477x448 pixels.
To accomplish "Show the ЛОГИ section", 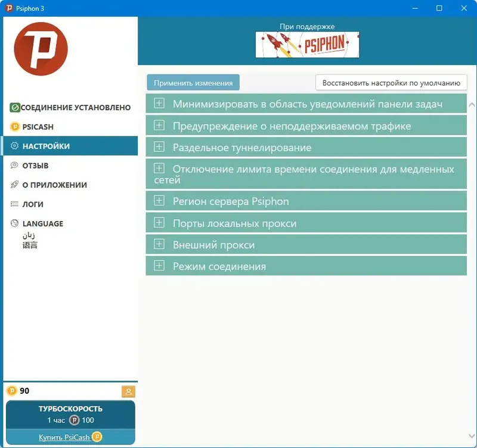I will 70,204.
